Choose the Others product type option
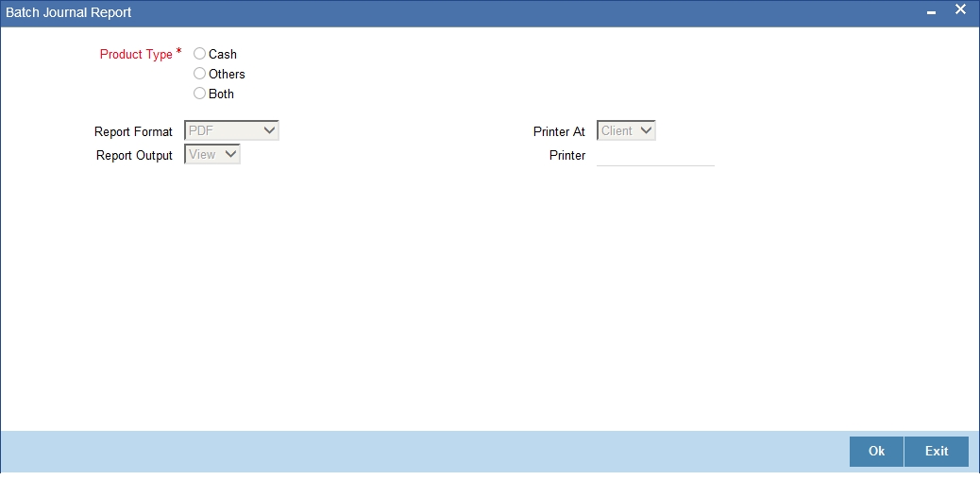Screen dimensions: 980x480 pos(199,73)
